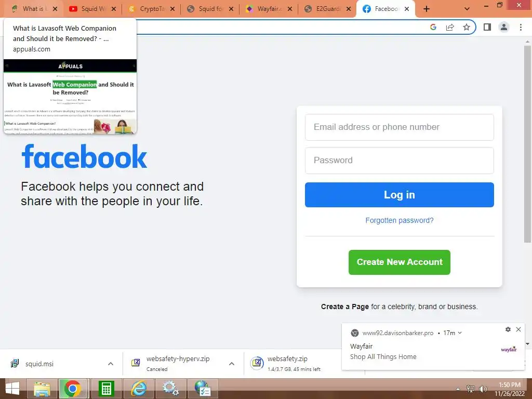Show hidden system tray icons
This screenshot has height=399, width=532.
[x=458, y=389]
